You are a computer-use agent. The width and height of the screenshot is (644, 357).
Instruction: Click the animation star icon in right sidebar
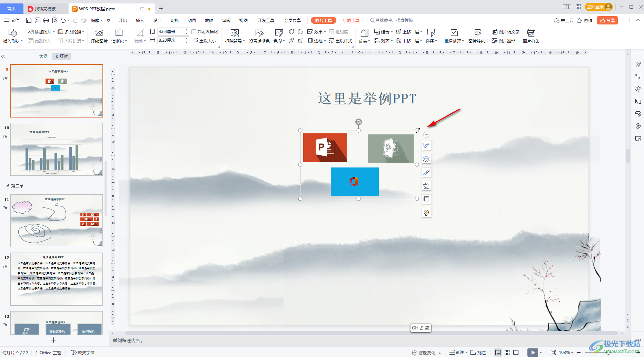(x=638, y=89)
